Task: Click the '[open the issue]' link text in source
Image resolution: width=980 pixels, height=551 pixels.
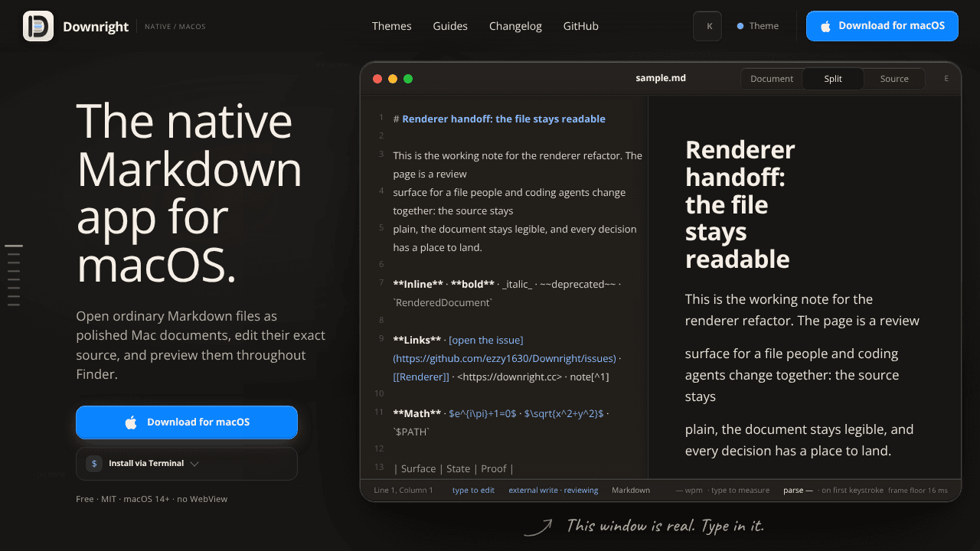Action: point(486,340)
